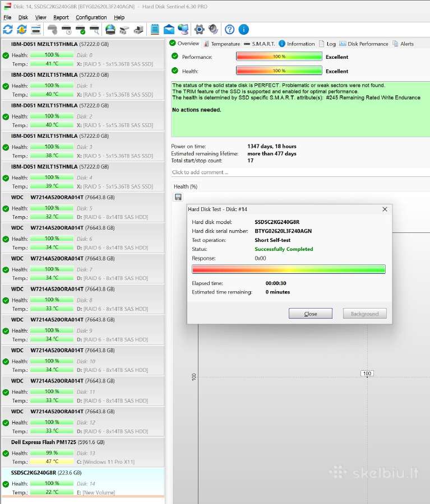This screenshot has height=504, width=430.
Task: Click green check icon beside Health label
Action: (x=175, y=71)
